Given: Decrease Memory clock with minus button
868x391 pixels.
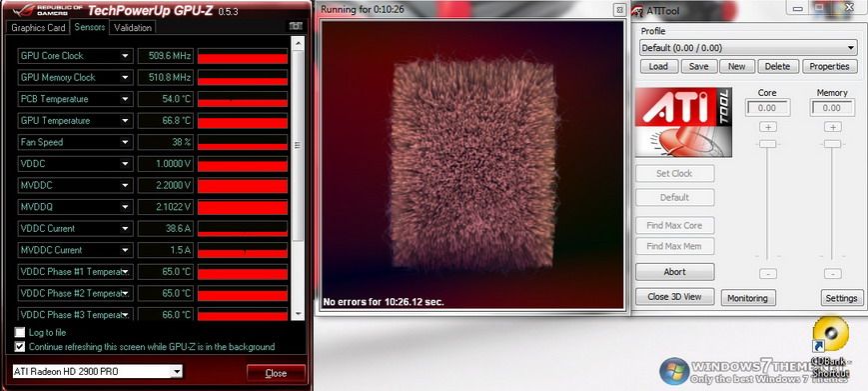Looking at the screenshot, I should click(833, 274).
